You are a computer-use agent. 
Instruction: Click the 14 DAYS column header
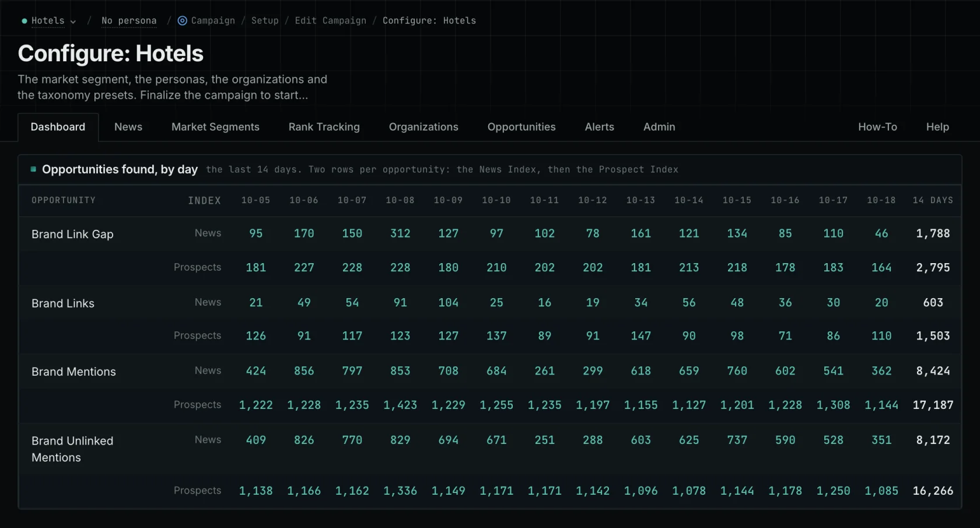pos(933,200)
